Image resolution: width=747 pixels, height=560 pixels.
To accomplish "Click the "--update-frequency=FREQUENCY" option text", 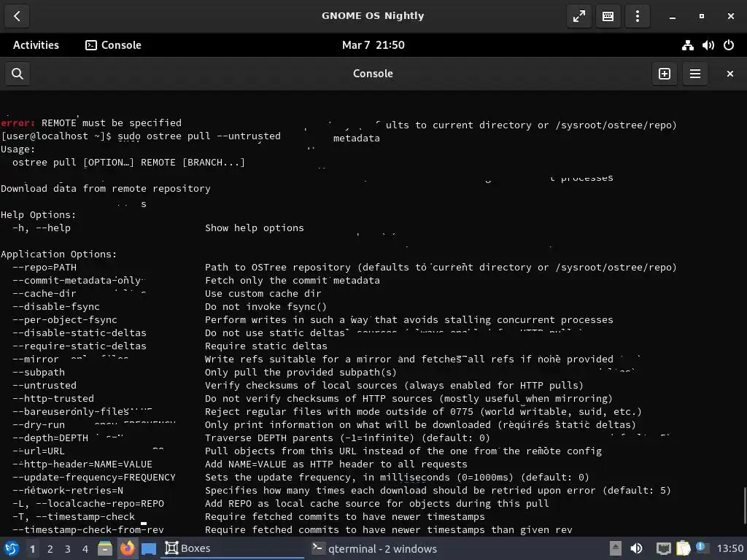I will (x=94, y=477).
